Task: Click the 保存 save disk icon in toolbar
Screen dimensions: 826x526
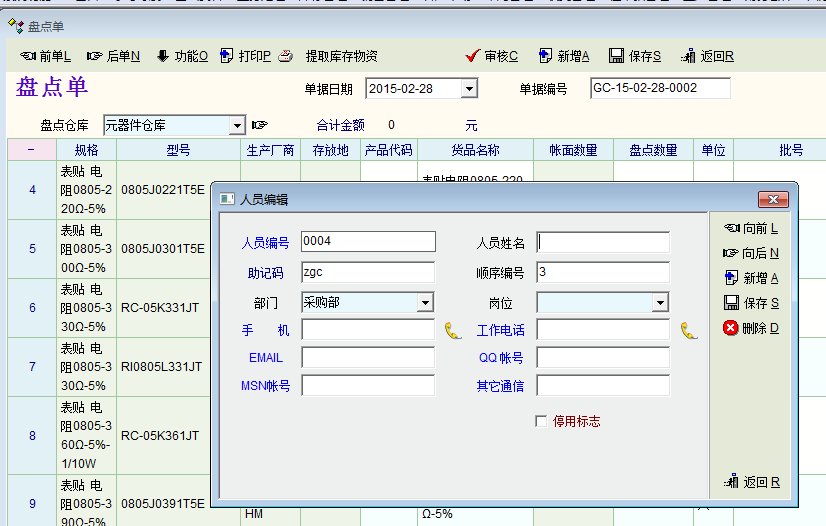Action: point(617,56)
